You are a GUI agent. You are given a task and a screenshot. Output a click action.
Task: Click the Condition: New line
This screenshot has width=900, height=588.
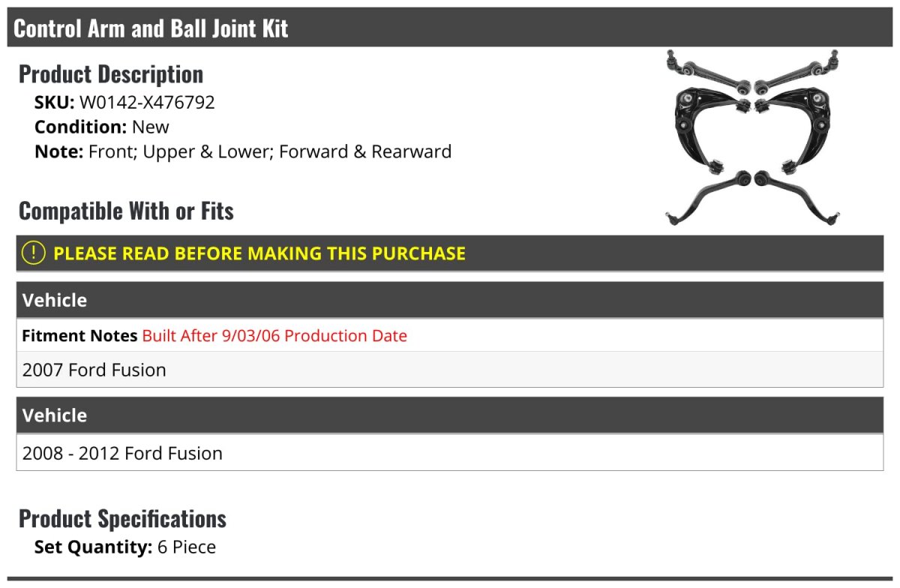[x=102, y=127]
